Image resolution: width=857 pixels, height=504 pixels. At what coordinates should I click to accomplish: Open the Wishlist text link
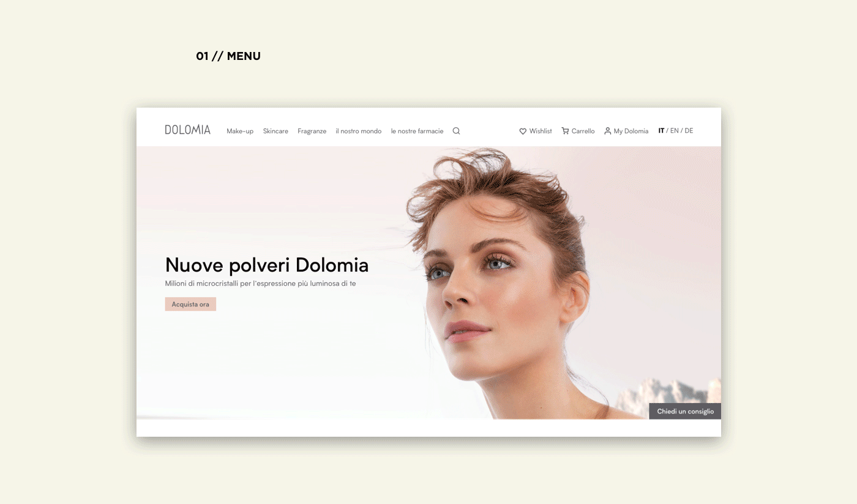(x=541, y=131)
